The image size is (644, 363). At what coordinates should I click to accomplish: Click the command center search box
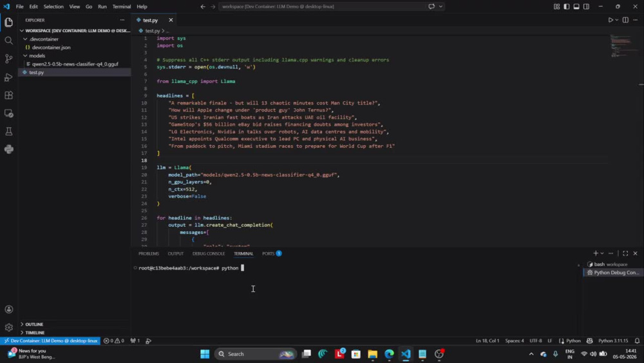[323, 6]
